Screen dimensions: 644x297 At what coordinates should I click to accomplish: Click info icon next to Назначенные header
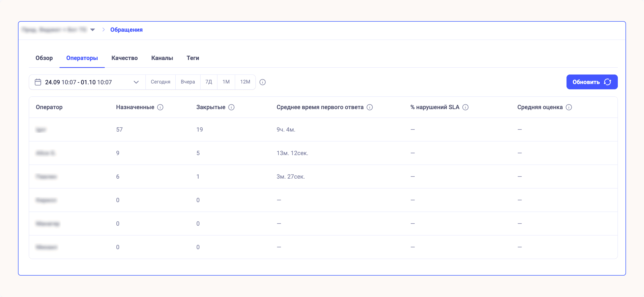(x=160, y=107)
